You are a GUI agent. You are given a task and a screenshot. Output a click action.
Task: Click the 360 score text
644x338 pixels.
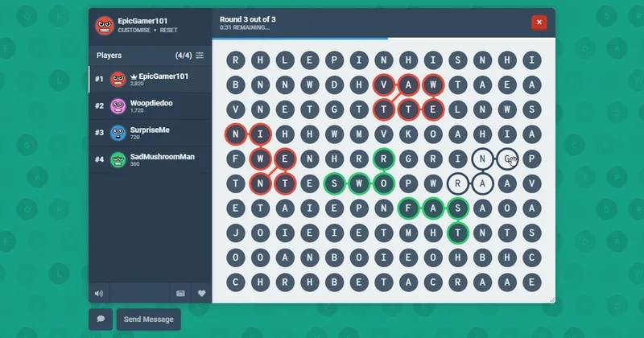134,164
